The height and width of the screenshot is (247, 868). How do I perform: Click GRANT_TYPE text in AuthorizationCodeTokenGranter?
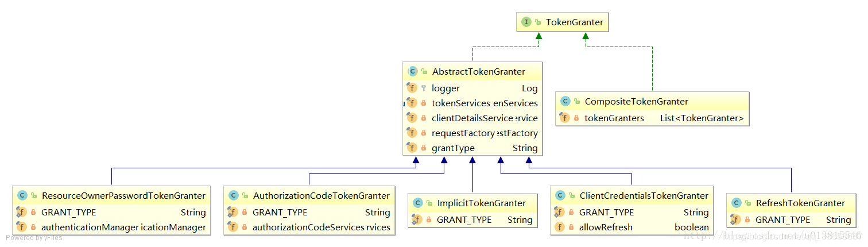(x=280, y=212)
